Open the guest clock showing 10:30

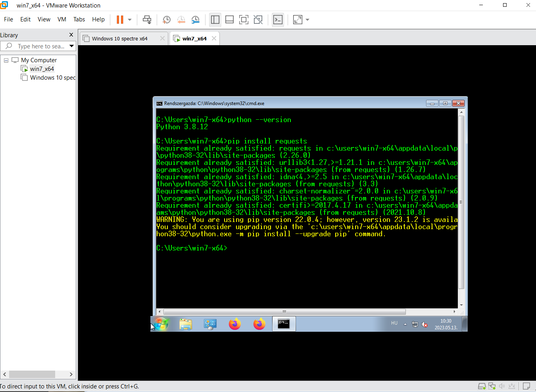446,324
